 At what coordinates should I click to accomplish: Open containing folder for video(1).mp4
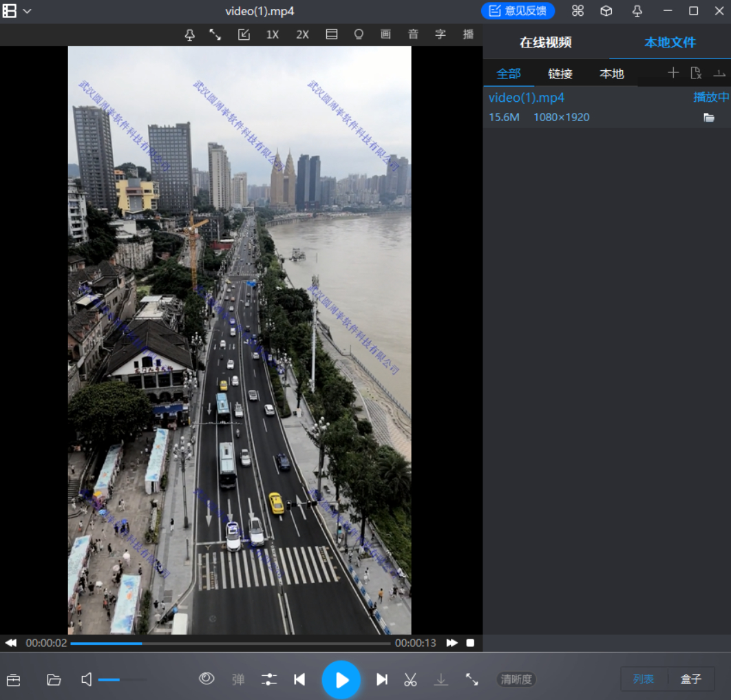pyautogui.click(x=709, y=118)
